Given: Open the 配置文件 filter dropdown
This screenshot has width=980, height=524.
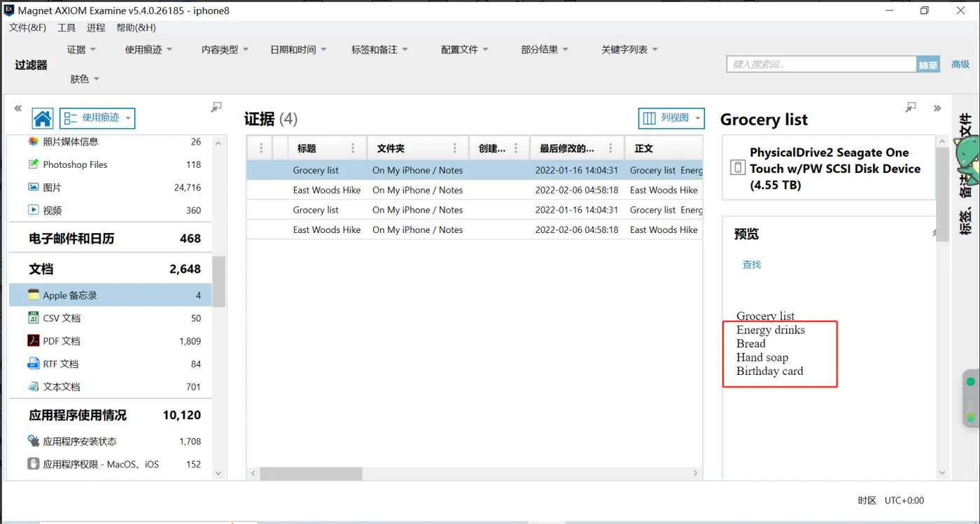Looking at the screenshot, I should [465, 50].
